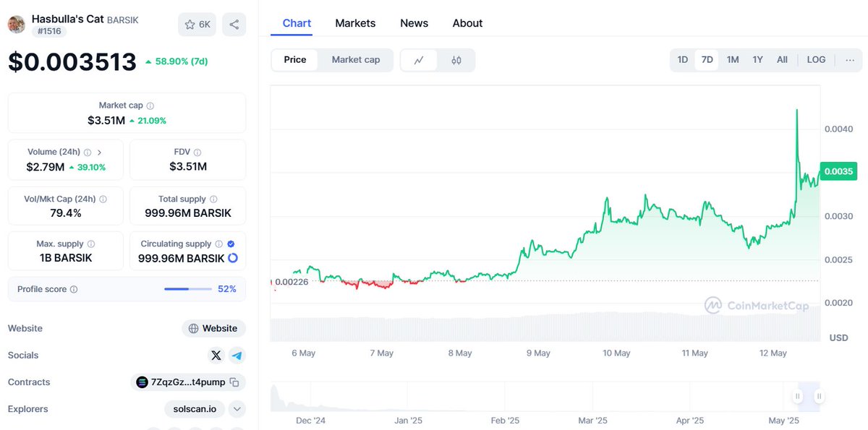Set chart range to 1Y

click(x=758, y=60)
